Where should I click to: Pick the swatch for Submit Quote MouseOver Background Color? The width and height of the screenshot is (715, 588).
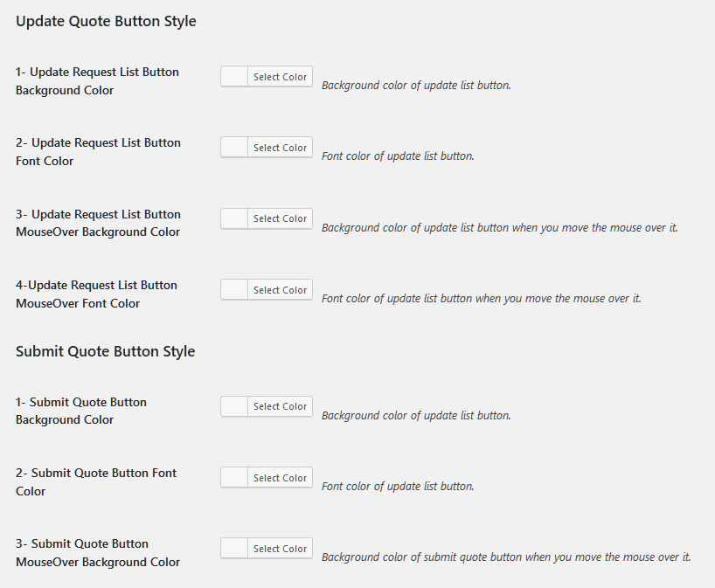point(234,549)
